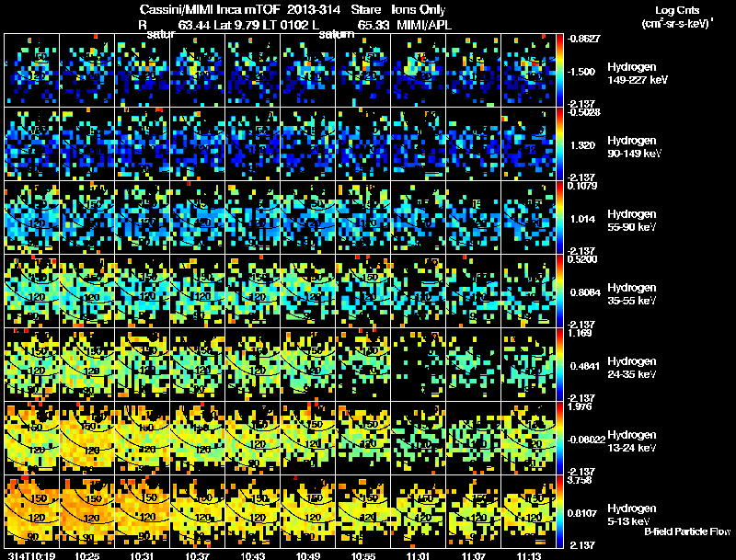Click the 'Hydrogen 149-227 keV' row label

pos(637,74)
